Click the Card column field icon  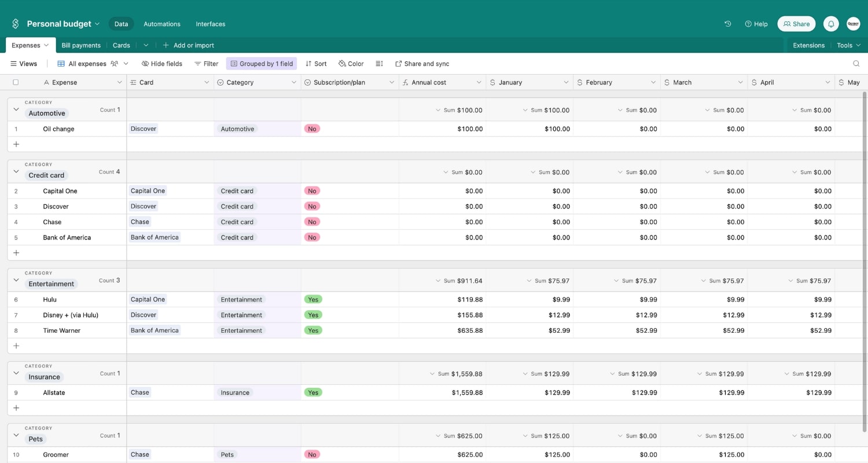coord(134,82)
